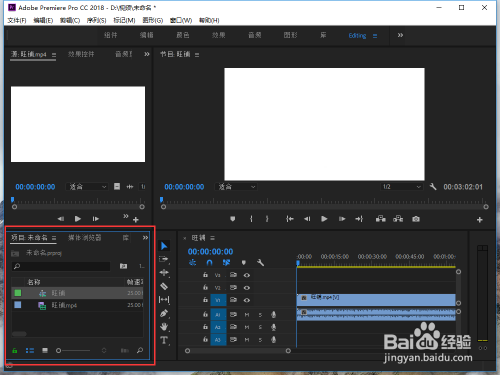The height and width of the screenshot is (375, 500).
Task: Open program monitor zoom level dropdown
Action: [x=236, y=187]
